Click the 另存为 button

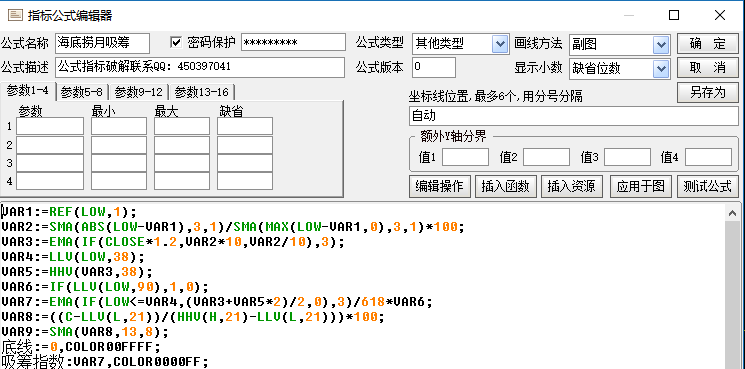(x=707, y=93)
